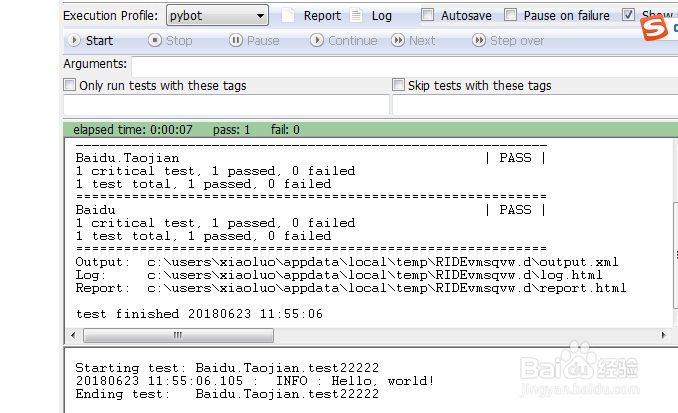Image resolution: width=678 pixels, height=413 pixels.
Task: Check 'Skip tests with these tags'
Action: coord(399,86)
